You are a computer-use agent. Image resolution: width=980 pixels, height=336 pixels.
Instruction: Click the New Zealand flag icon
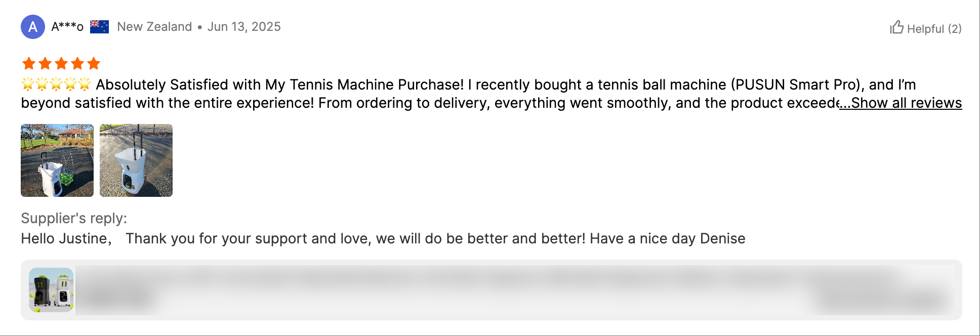tap(99, 27)
